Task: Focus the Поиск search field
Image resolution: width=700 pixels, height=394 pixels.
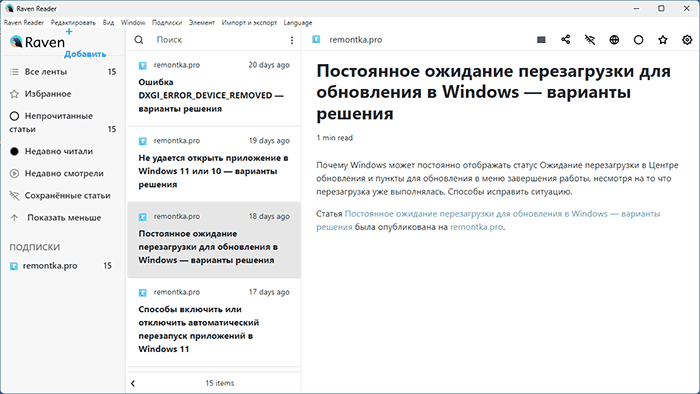Action: click(x=219, y=40)
